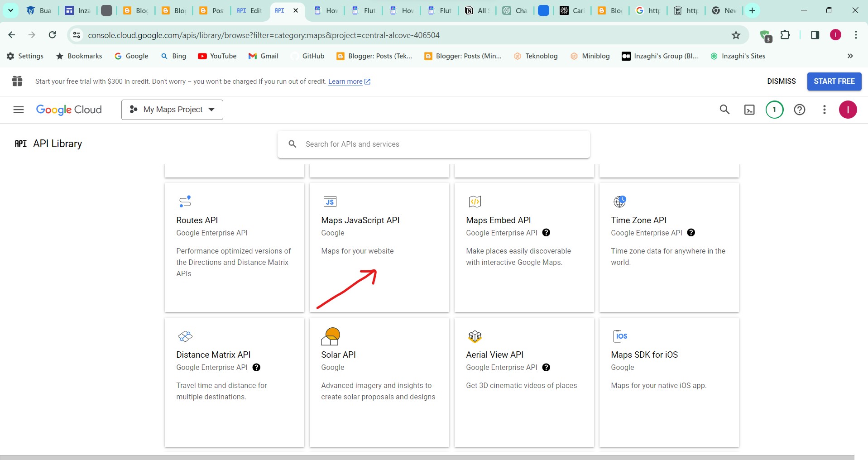Open the Maps Embed API title
Viewport: 868px width, 460px height.
(498, 220)
